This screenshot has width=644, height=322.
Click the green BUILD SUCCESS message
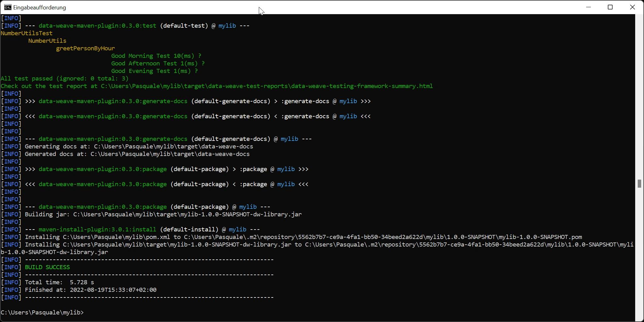click(x=47, y=267)
